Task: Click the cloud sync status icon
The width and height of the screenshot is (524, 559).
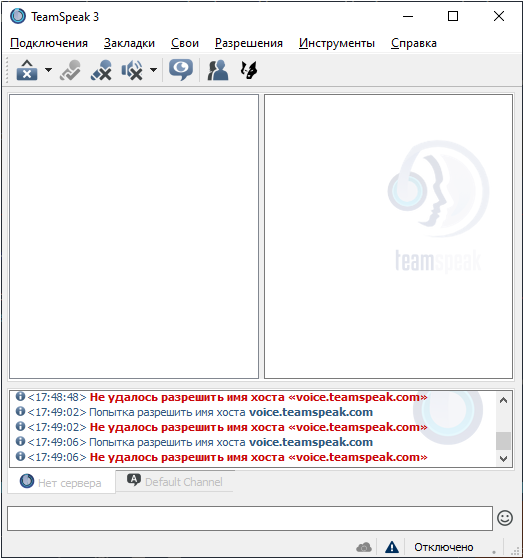Action: (364, 547)
